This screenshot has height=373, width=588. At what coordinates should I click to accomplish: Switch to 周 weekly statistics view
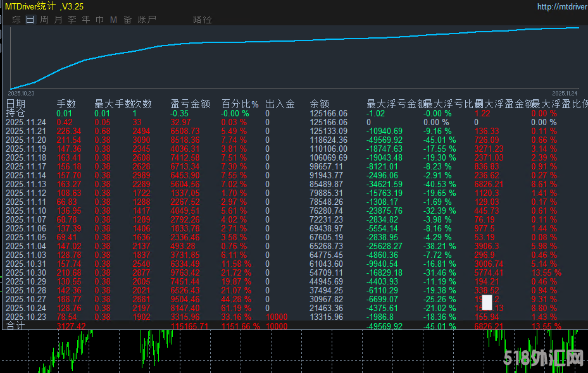coord(43,19)
